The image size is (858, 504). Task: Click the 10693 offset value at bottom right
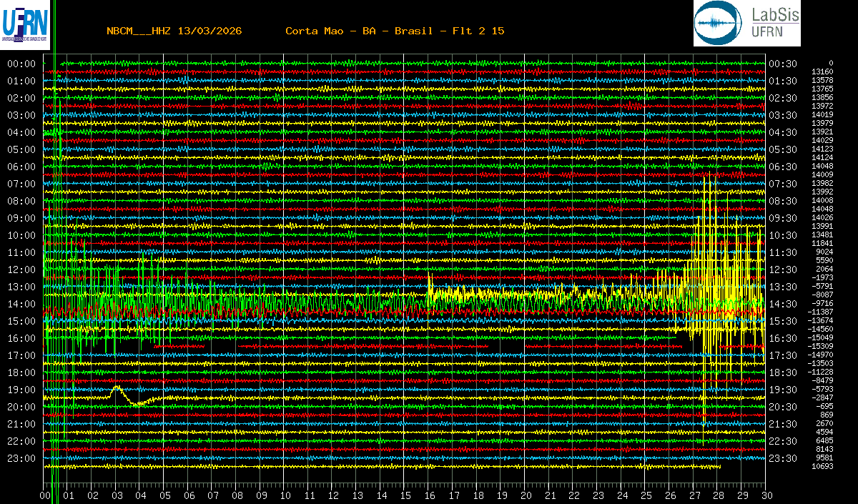(822, 466)
